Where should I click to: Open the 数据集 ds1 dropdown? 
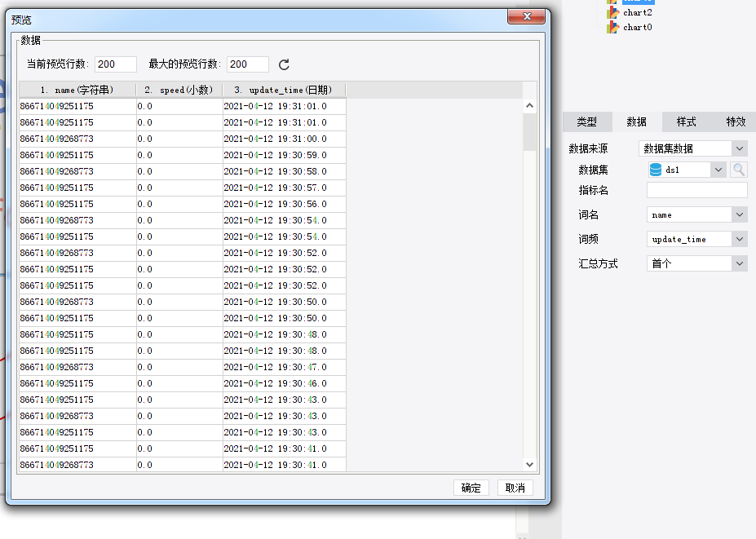[718, 170]
